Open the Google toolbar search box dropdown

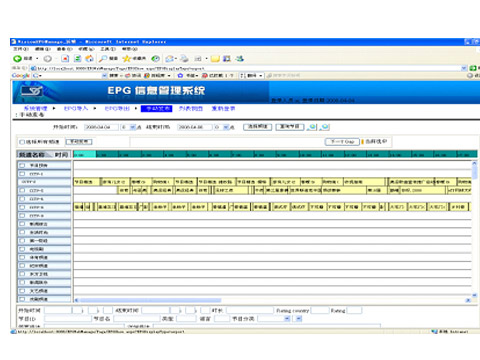tap(104, 76)
